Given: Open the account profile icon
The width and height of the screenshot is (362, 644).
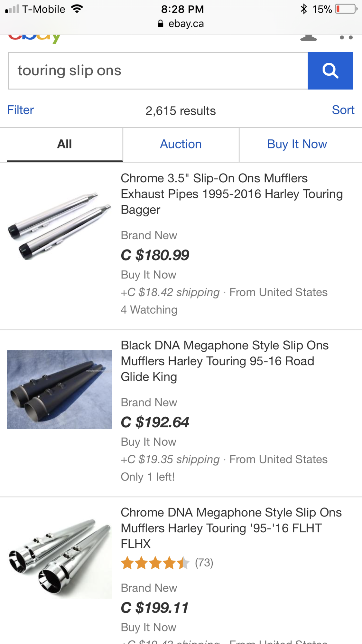Looking at the screenshot, I should (x=308, y=38).
